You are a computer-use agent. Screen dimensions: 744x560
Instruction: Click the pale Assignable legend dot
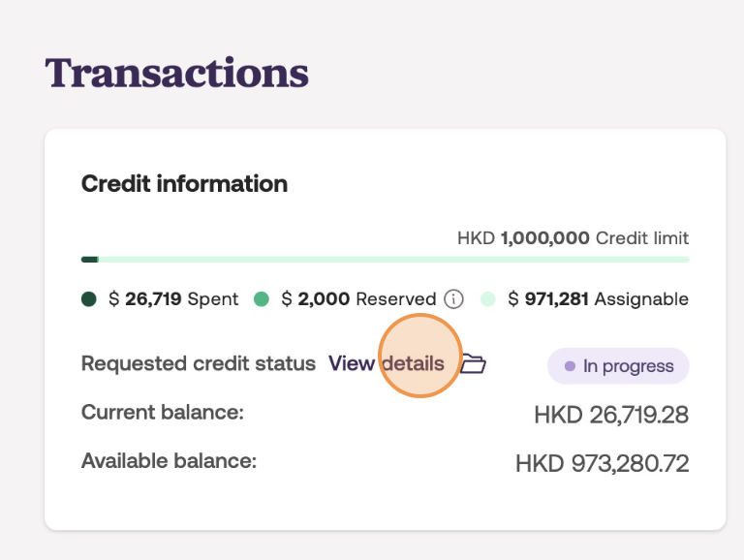coord(488,299)
